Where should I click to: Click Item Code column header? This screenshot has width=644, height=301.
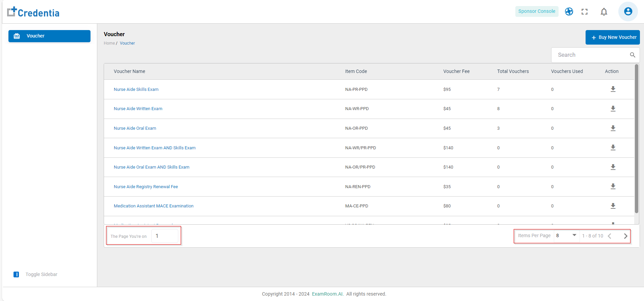click(356, 71)
